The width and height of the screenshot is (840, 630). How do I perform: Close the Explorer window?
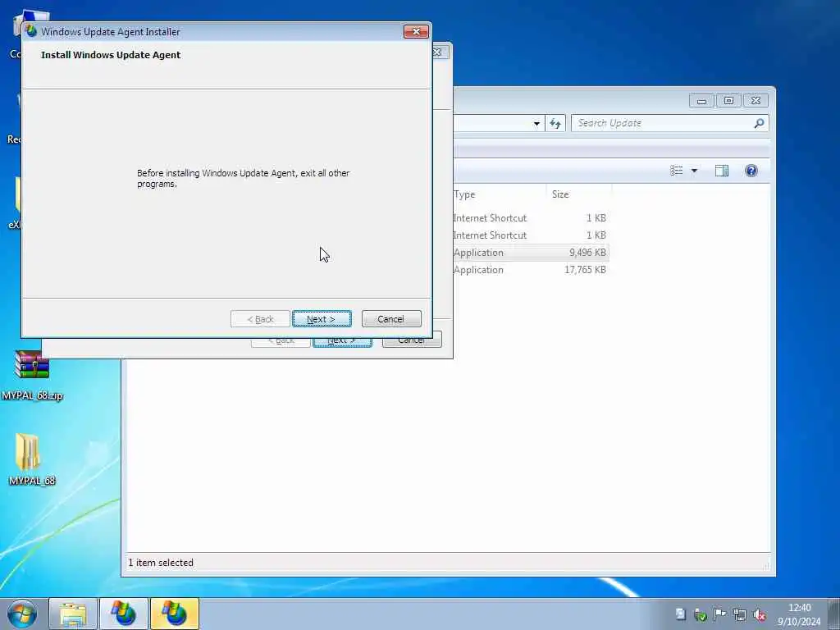point(756,100)
